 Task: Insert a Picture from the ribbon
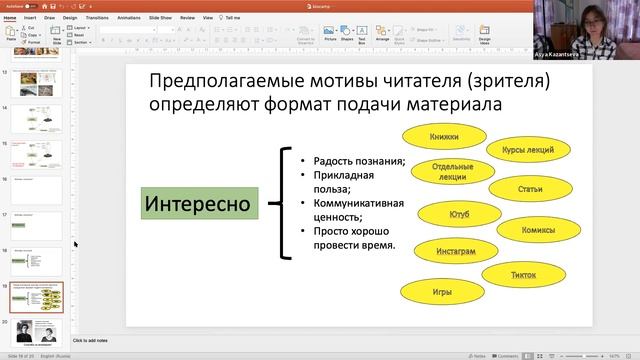(x=330, y=33)
